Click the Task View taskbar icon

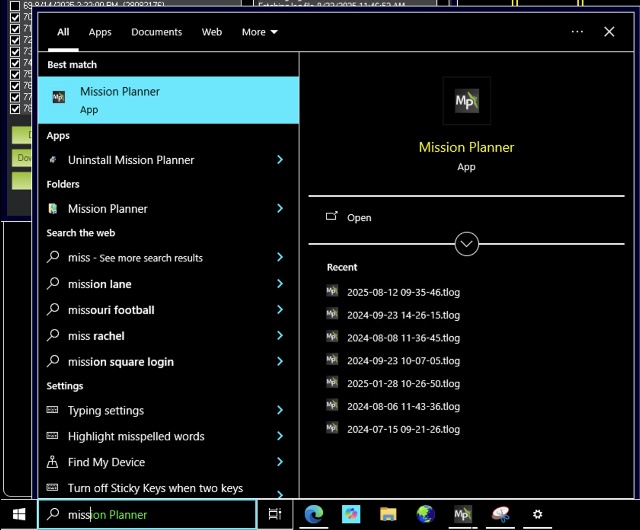275,514
